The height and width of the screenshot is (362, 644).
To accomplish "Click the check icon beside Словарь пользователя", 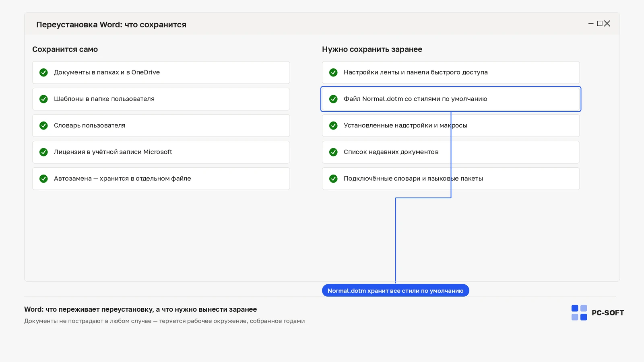I will [43, 125].
